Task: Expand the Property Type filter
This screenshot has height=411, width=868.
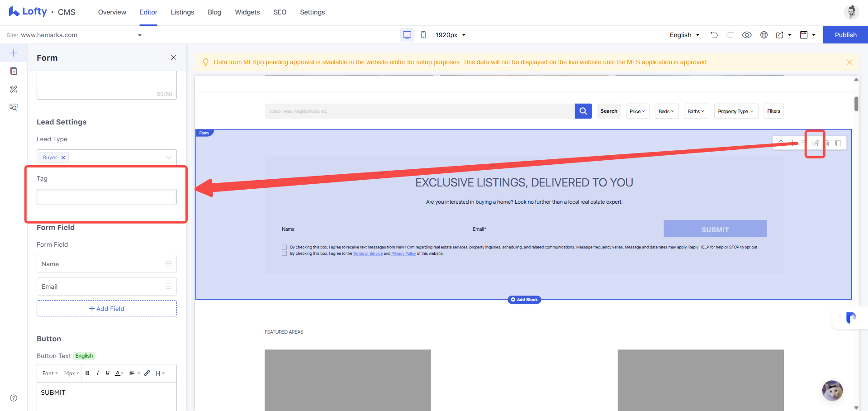Action: tap(735, 111)
